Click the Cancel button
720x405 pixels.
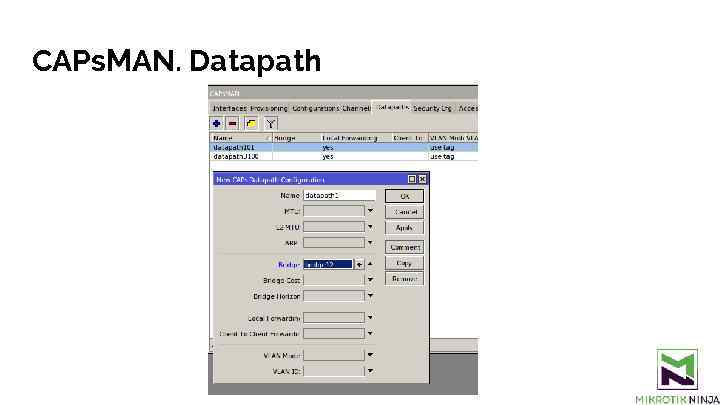pos(405,212)
